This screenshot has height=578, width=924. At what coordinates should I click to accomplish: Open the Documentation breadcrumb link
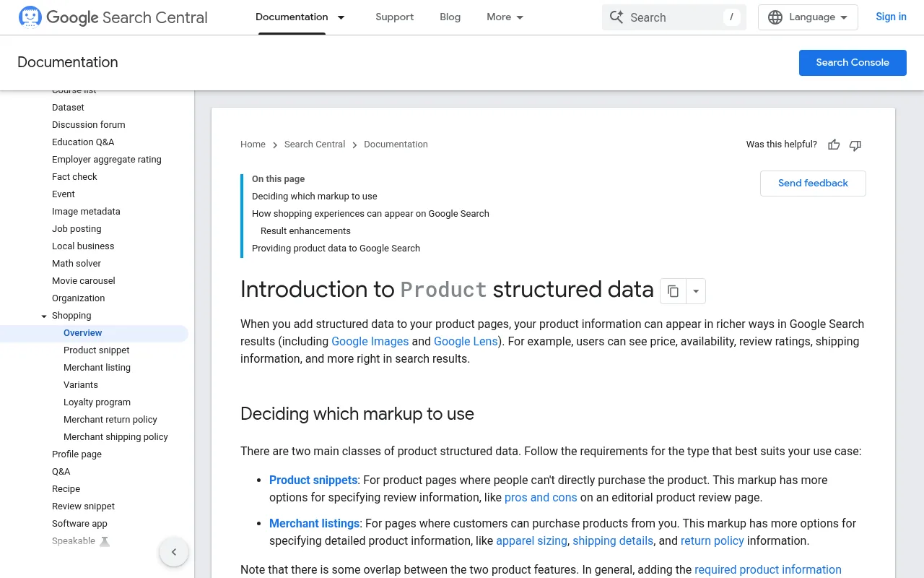[396, 144]
